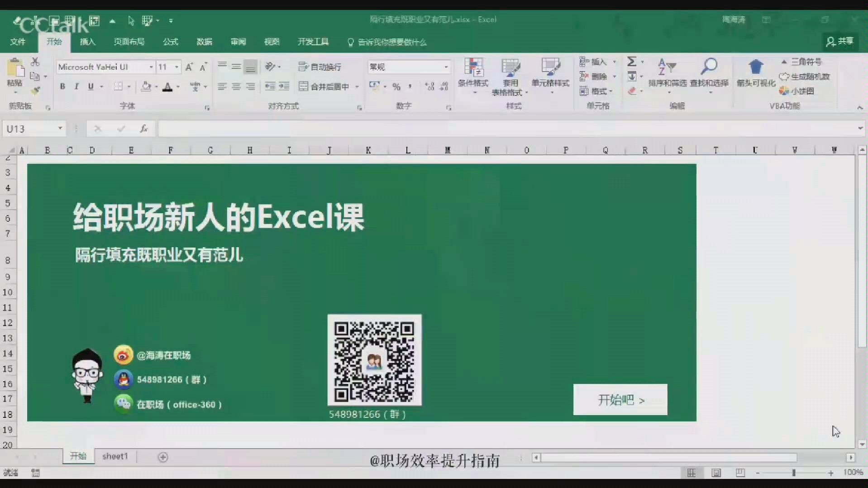Click the Clear eraser icon
Image resolution: width=868 pixels, height=488 pixels.
pos(632,91)
